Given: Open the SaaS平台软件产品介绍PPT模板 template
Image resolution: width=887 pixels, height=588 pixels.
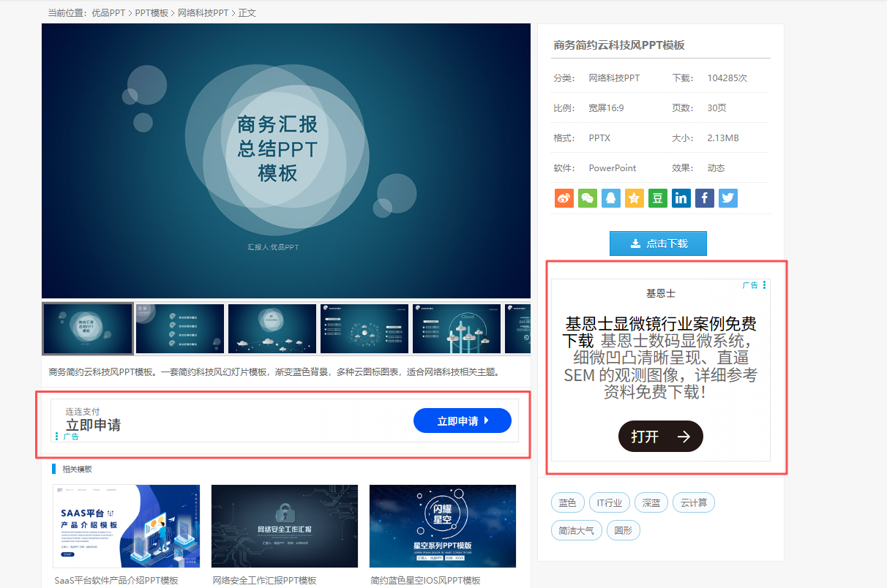Looking at the screenshot, I should (126, 526).
